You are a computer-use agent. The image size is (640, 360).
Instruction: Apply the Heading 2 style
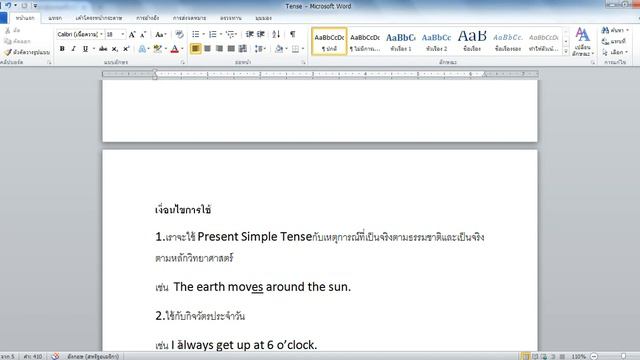436,42
